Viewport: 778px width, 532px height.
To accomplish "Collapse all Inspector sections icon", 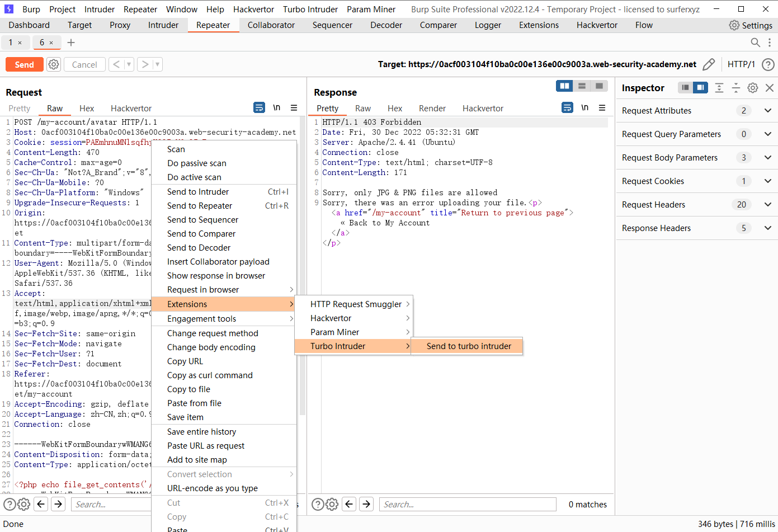I will point(736,87).
